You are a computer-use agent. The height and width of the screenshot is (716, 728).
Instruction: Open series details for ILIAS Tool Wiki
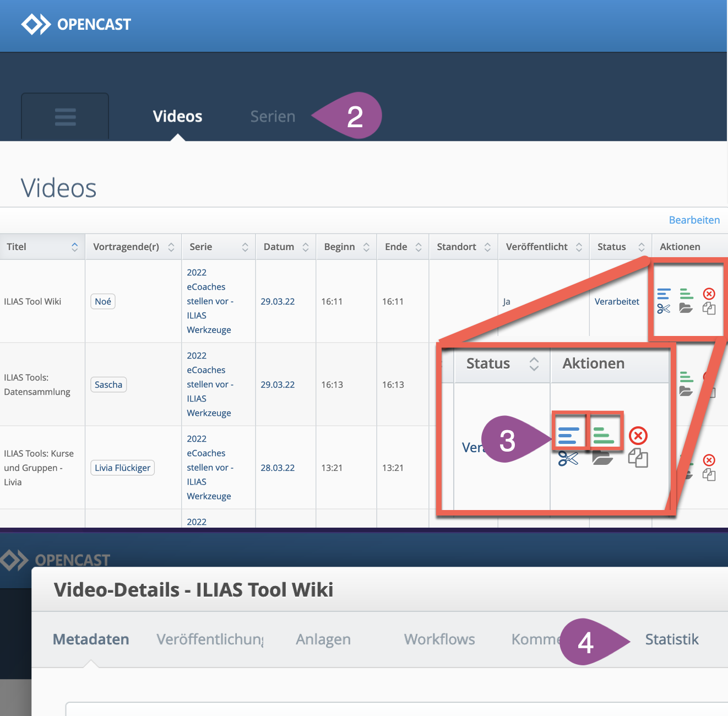[686, 294]
